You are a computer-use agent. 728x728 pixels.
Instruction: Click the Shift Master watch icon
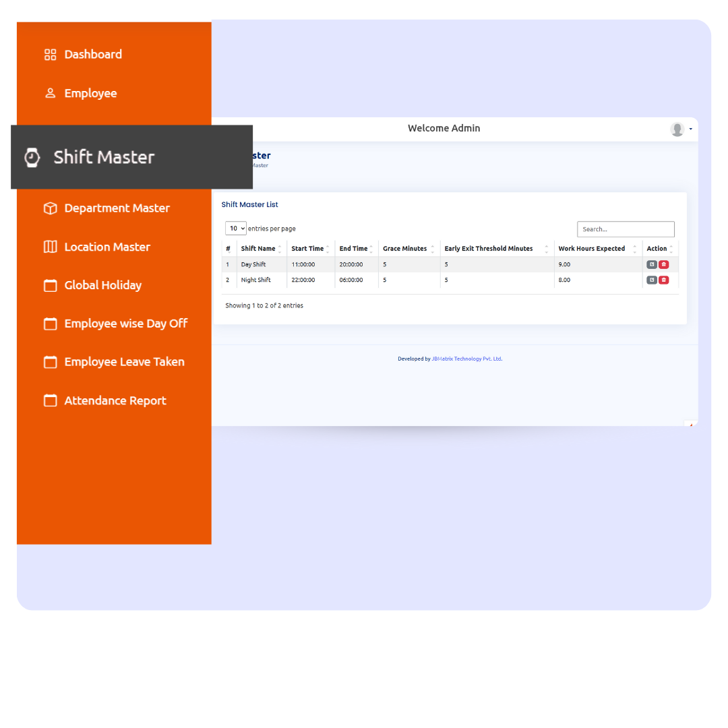tap(32, 157)
